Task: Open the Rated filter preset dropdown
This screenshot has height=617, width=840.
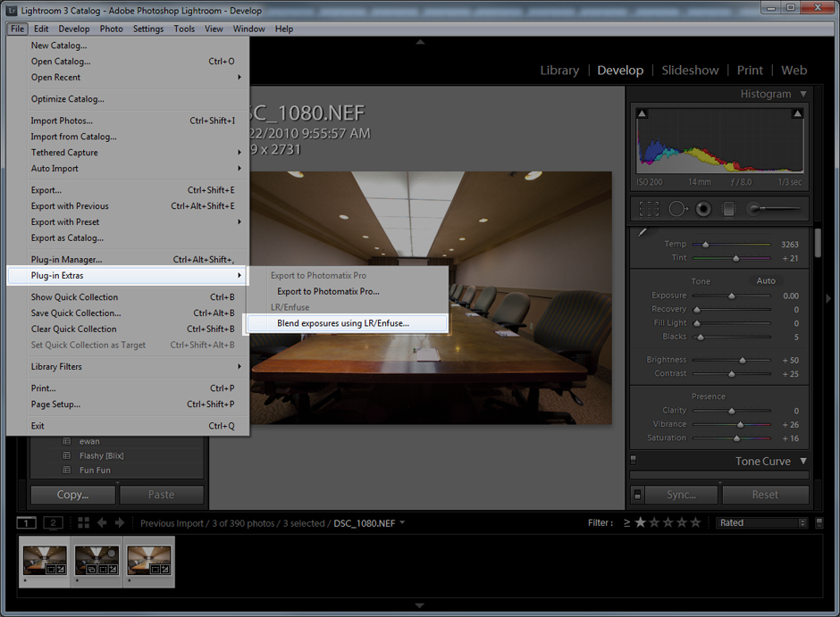Action: pos(761,523)
